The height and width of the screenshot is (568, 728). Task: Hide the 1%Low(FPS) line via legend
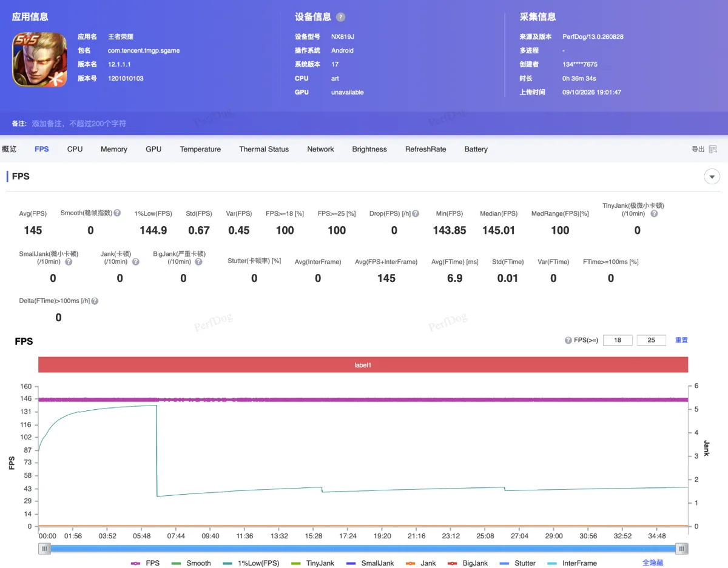pyautogui.click(x=251, y=563)
